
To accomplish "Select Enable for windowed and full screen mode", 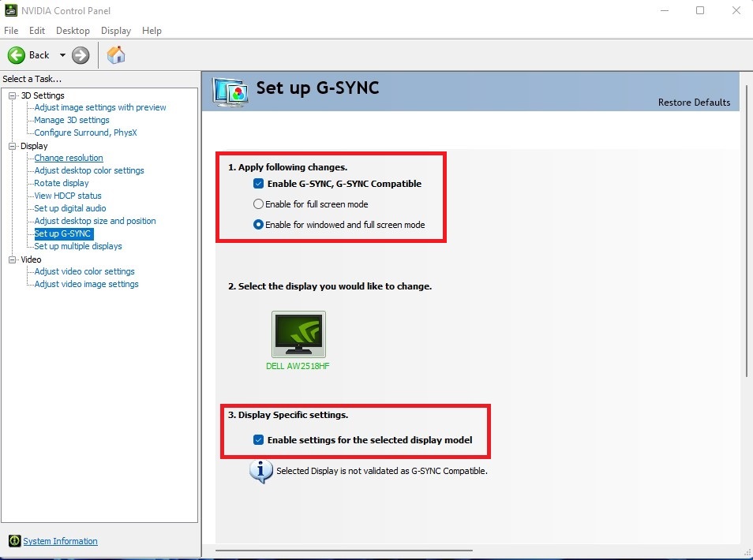I will click(258, 225).
